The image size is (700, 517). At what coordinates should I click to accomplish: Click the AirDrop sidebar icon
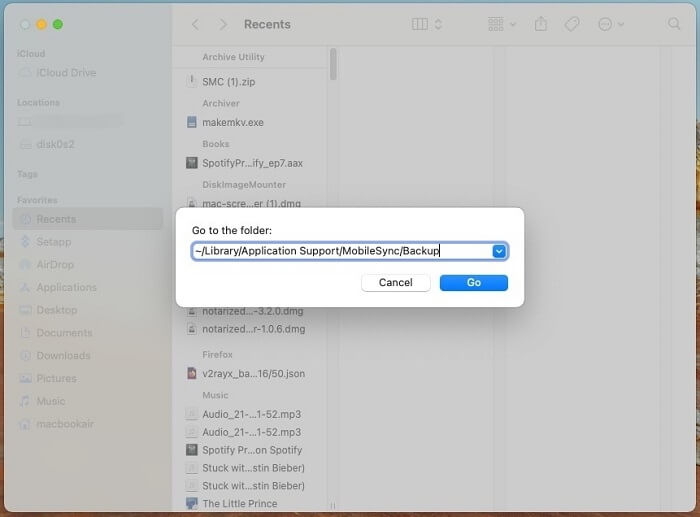[x=25, y=264]
